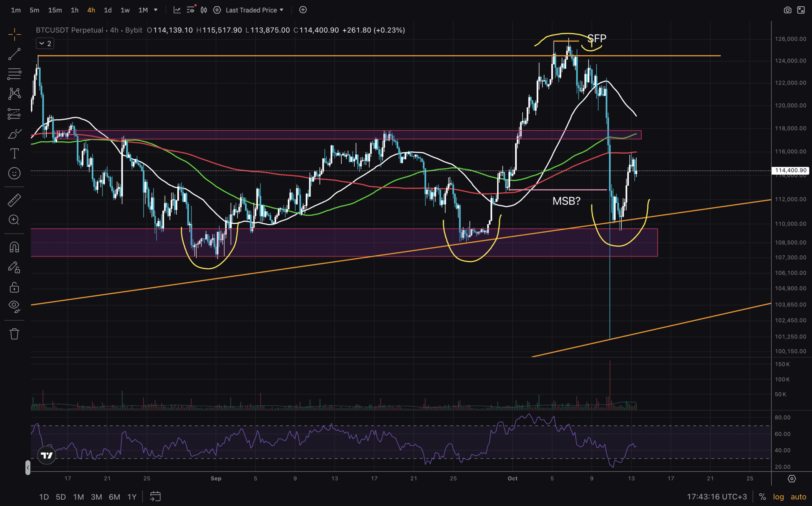Toggle the lock all drawings icon
Viewport: 812px width, 506px height.
tap(14, 287)
